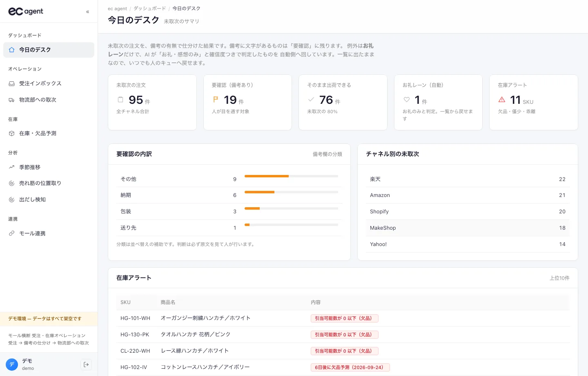Select the その他 row in 要確認の内訳
The image size is (588, 376).
229,179
